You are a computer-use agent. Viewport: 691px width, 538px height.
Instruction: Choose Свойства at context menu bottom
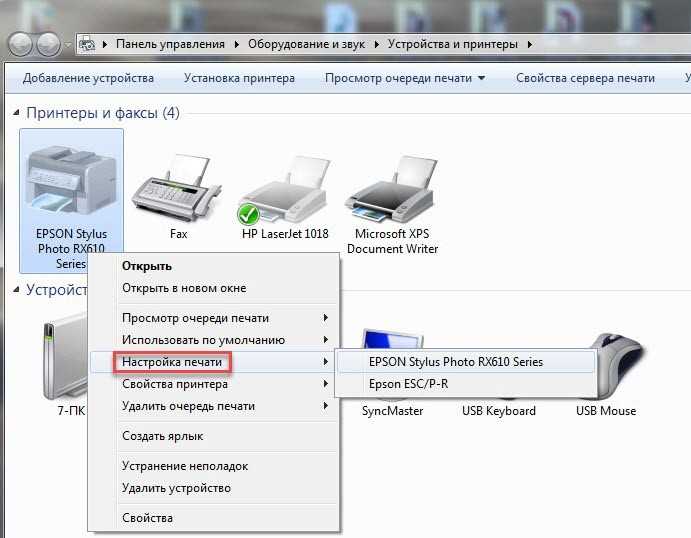click(x=215, y=518)
